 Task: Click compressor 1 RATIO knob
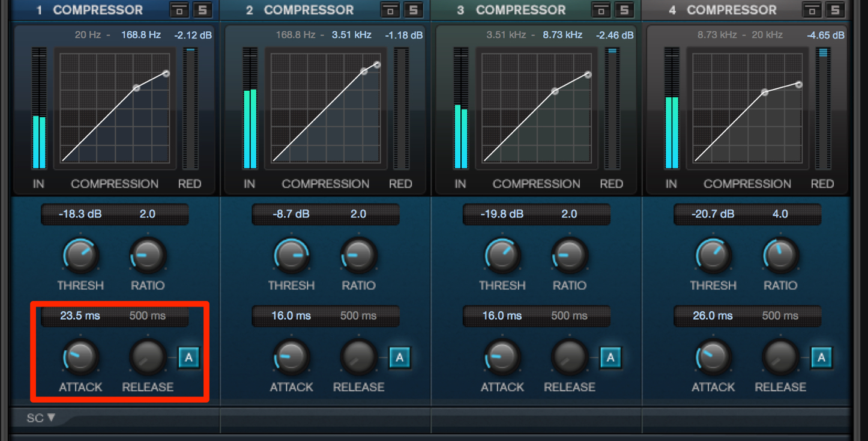(x=148, y=255)
